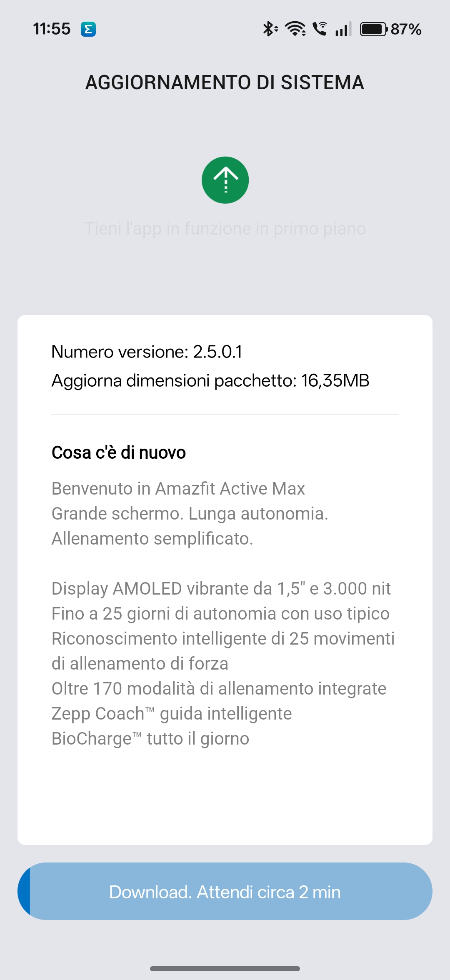Tap the Bluetooth status icon
Viewport: 450px width, 980px height.
coord(270,29)
